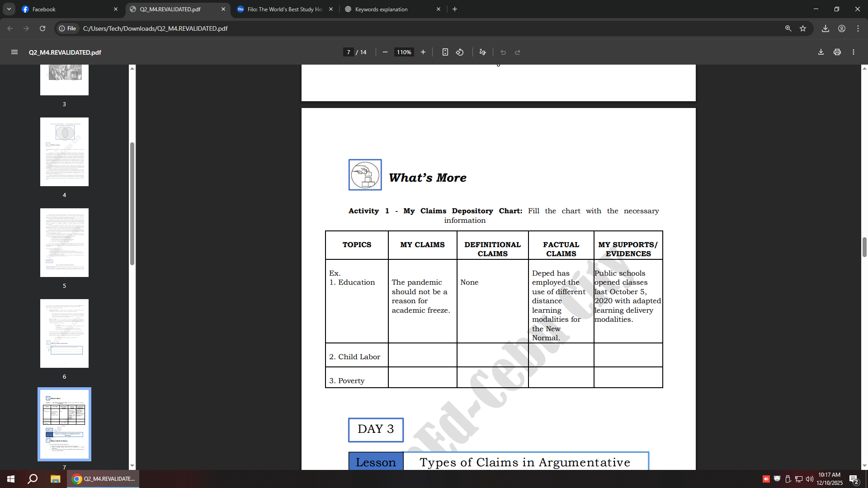
Task: Zoom out the PDF view
Action: (385, 52)
